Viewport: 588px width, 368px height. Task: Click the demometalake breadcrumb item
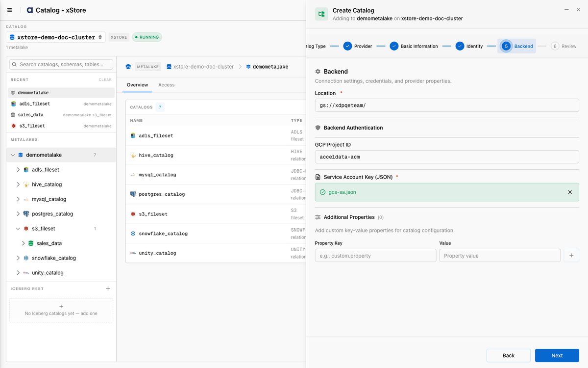click(x=267, y=67)
